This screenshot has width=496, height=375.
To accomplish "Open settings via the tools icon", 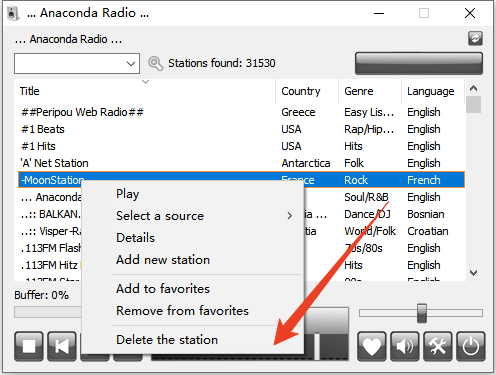I will pyautogui.click(x=438, y=346).
